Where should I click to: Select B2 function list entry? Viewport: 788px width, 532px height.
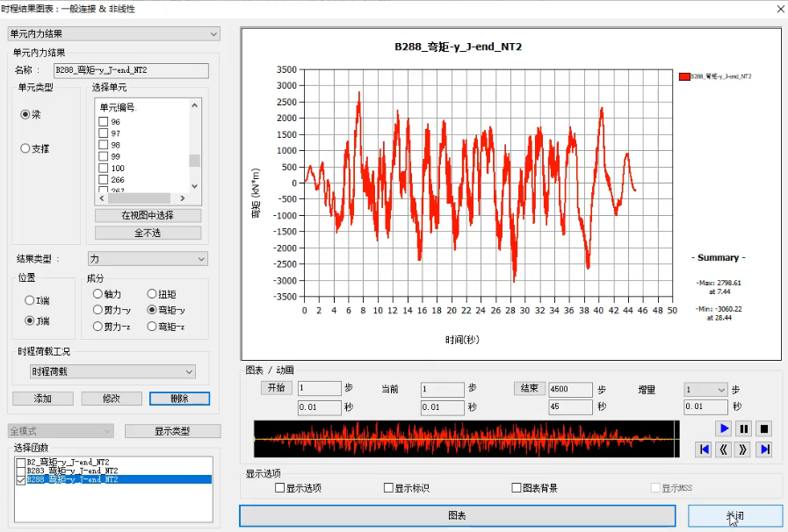[x=22, y=461]
